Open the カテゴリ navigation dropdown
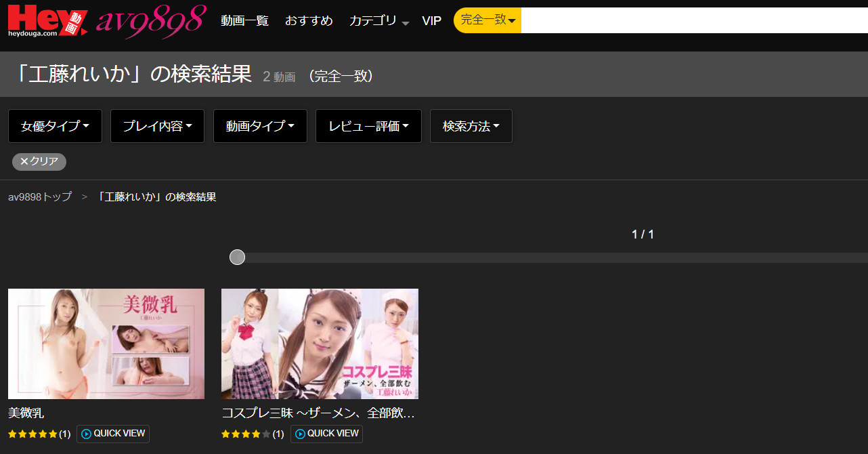Screen dimensions: 868x454 (x=374, y=20)
